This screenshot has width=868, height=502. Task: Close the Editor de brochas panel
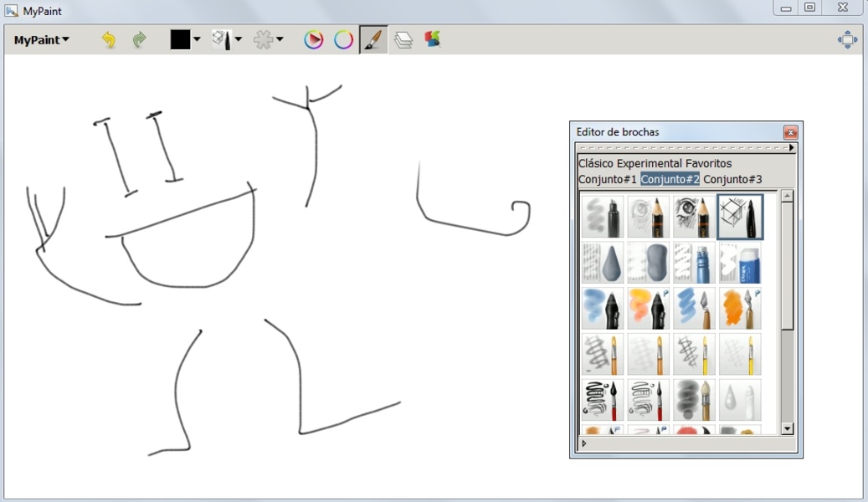click(x=790, y=132)
